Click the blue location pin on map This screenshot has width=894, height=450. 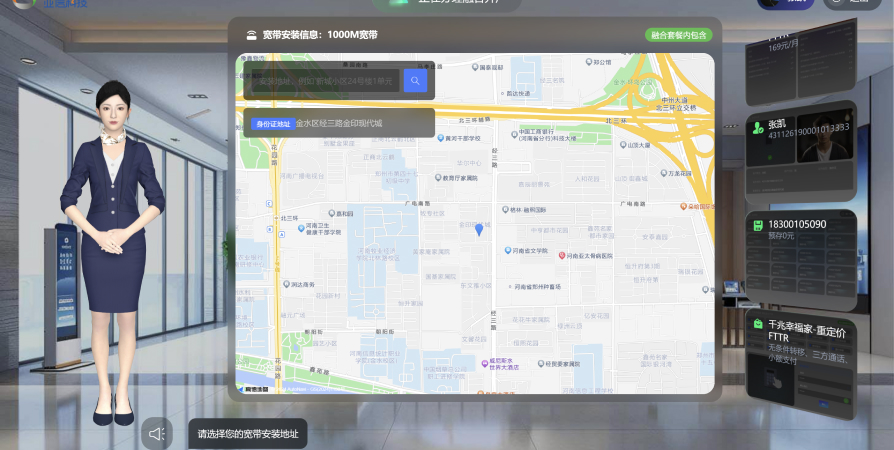point(478,230)
